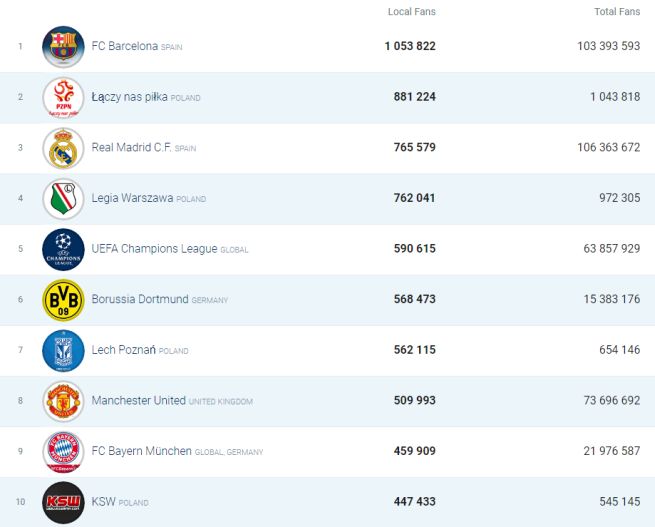
Task: Open the Łączy nas piłka page link
Action: tap(129, 98)
